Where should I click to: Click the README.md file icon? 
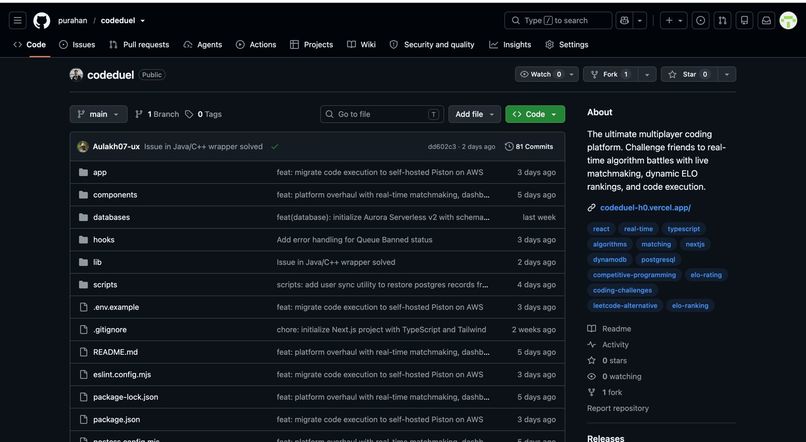(83, 352)
